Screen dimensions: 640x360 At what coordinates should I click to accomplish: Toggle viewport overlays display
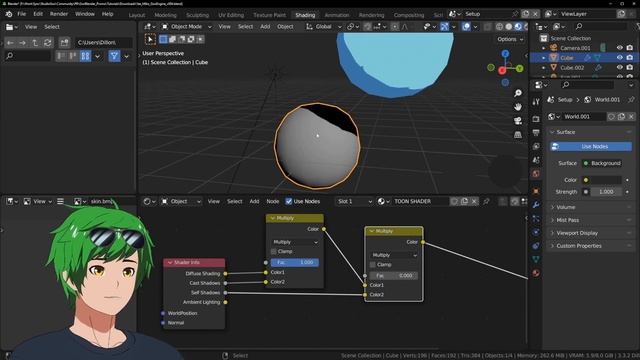point(466,27)
